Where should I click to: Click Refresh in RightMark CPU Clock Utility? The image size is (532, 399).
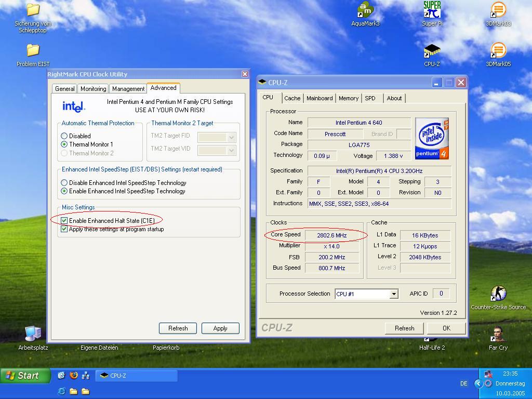pyautogui.click(x=178, y=328)
